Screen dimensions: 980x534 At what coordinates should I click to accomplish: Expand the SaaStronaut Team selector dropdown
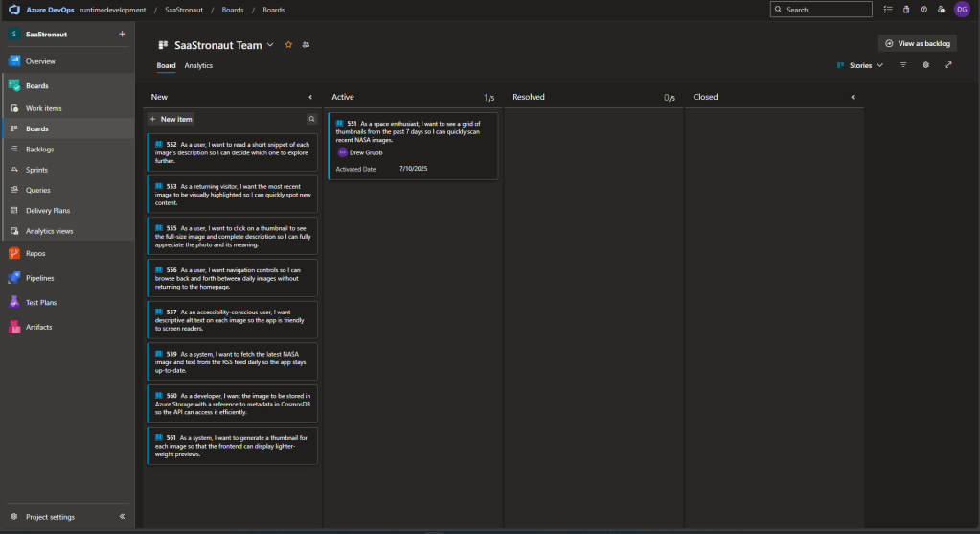(x=270, y=45)
